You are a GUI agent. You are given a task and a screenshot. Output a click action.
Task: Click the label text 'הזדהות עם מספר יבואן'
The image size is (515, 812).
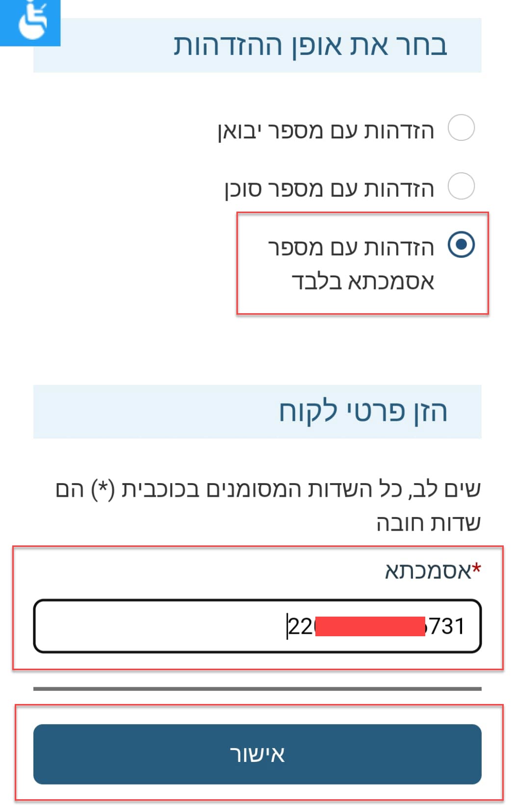326,131
